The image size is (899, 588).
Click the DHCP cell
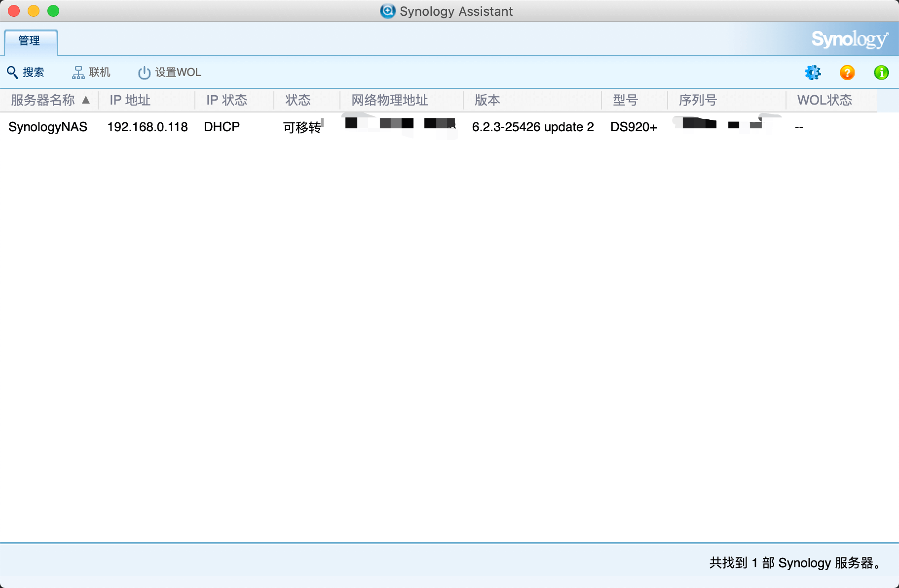pyautogui.click(x=222, y=127)
